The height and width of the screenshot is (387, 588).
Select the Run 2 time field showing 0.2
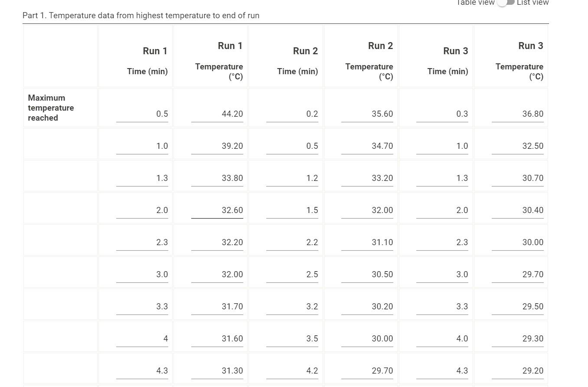tap(292, 114)
